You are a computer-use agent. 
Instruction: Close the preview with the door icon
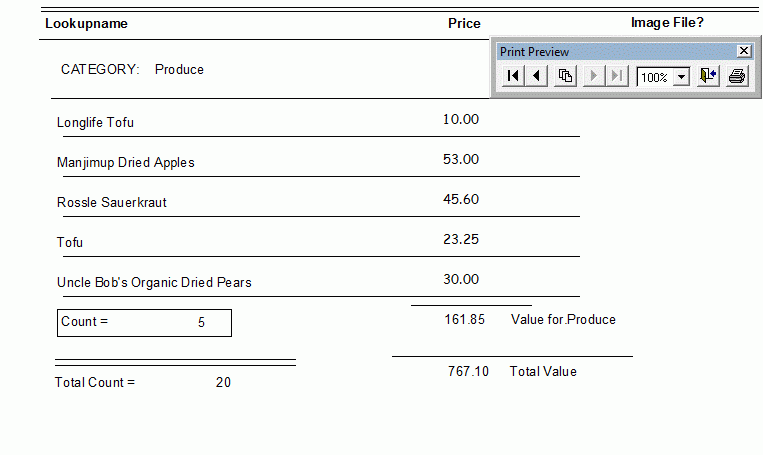[708, 76]
